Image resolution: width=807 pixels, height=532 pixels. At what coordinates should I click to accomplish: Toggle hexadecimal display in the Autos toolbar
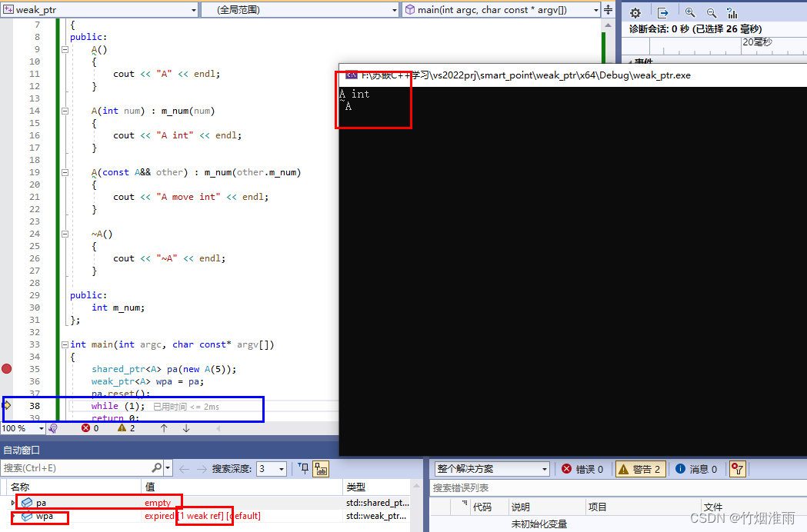click(321, 468)
